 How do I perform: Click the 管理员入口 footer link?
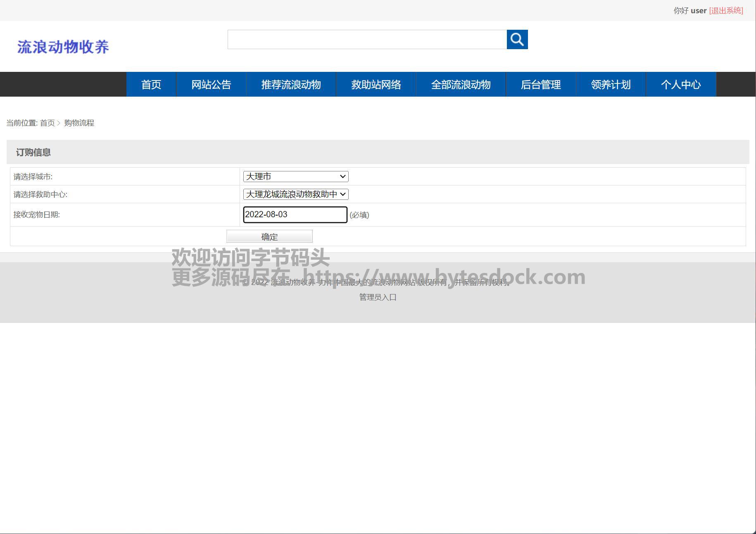point(378,297)
